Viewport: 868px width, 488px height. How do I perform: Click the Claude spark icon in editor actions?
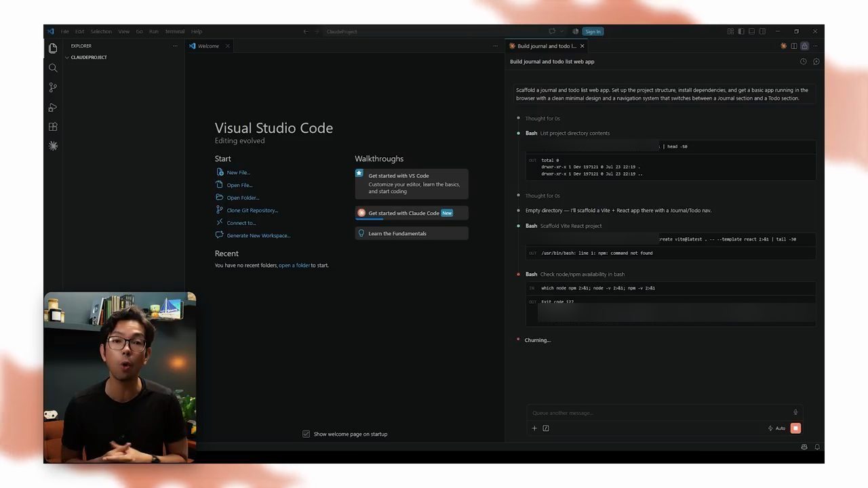(x=783, y=46)
